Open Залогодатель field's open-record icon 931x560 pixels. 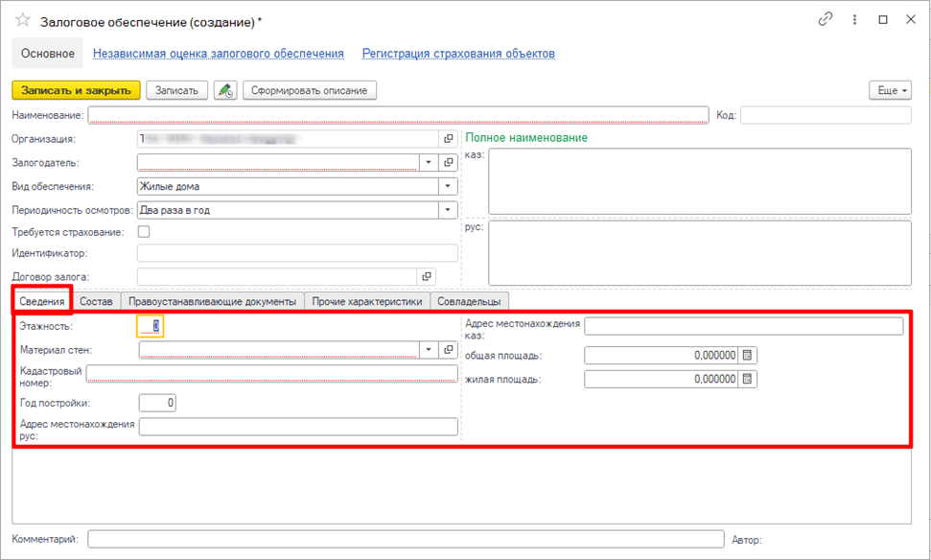click(x=449, y=163)
